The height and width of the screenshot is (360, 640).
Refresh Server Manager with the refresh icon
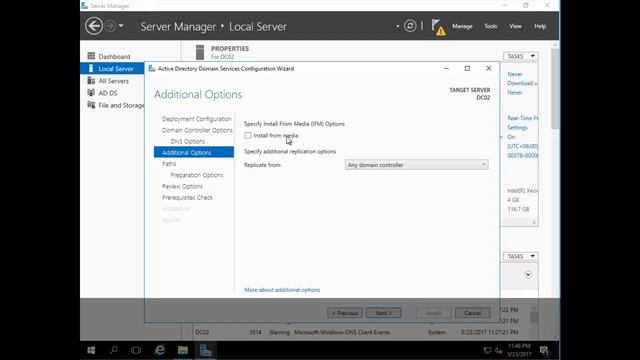click(x=410, y=26)
